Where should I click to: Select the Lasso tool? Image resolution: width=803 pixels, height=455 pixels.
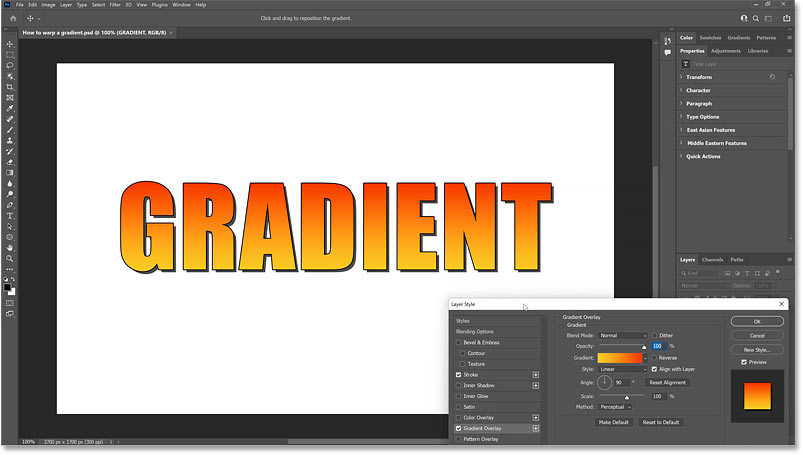[x=10, y=66]
